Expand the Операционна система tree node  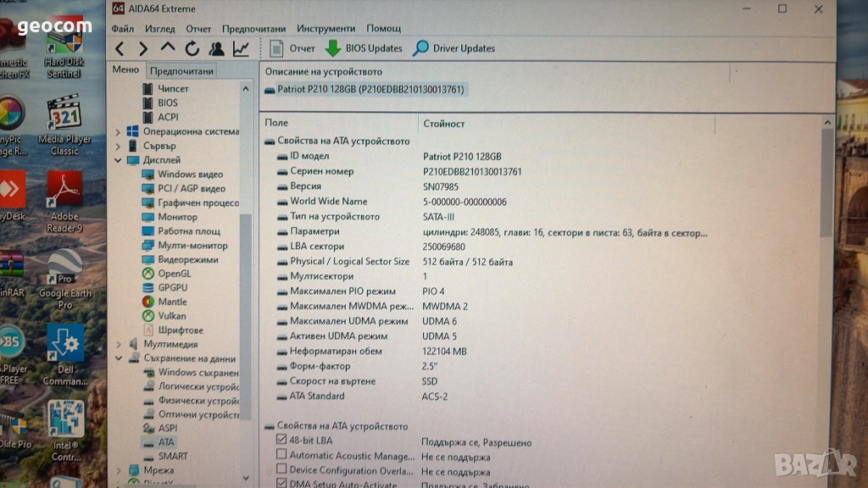[118, 132]
